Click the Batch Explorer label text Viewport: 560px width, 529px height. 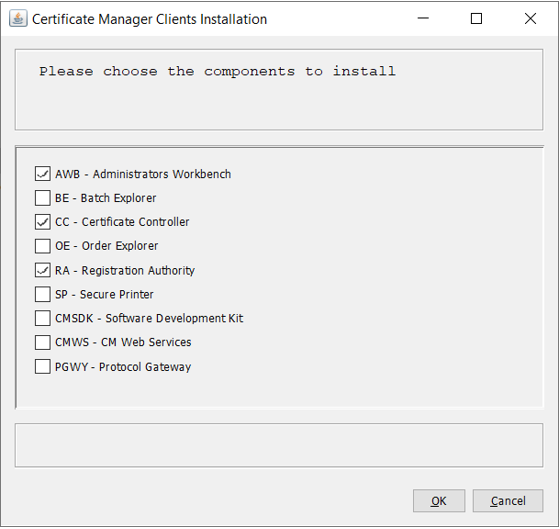point(118,198)
